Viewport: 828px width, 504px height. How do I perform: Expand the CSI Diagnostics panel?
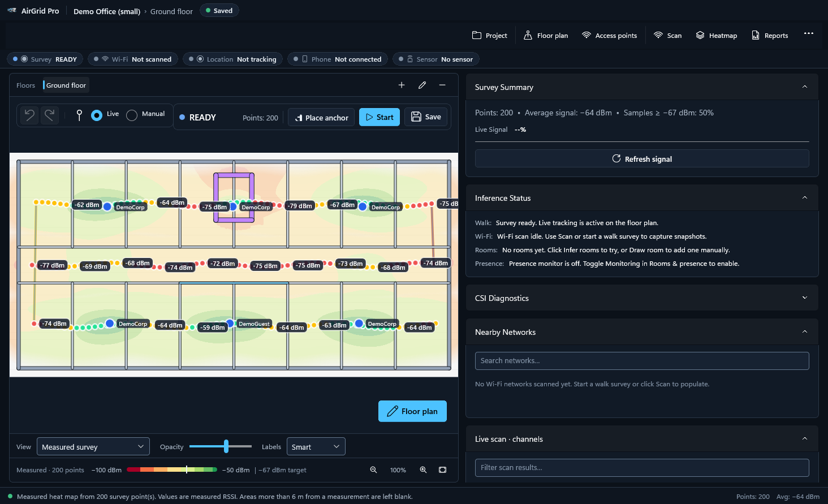click(x=805, y=298)
